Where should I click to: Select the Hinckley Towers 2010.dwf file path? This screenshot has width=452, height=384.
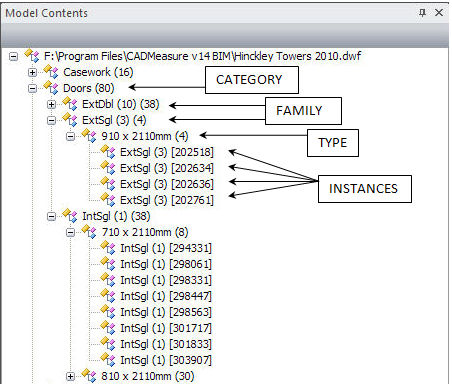(x=202, y=56)
